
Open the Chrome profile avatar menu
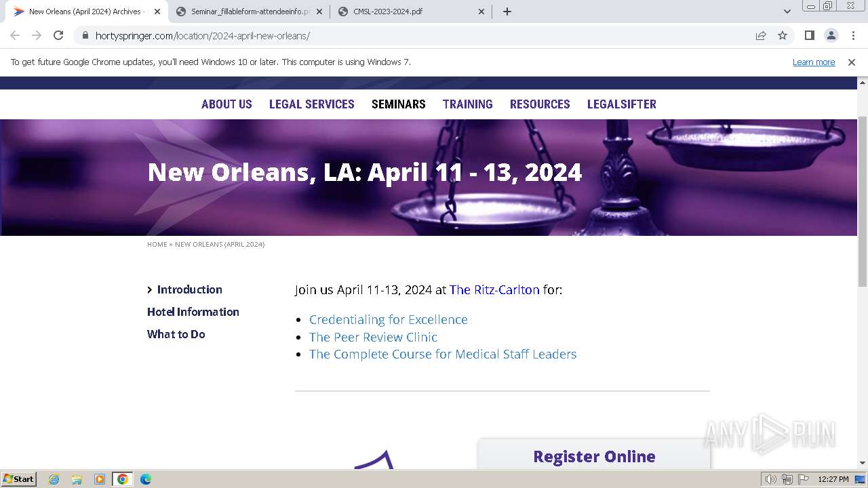click(831, 35)
